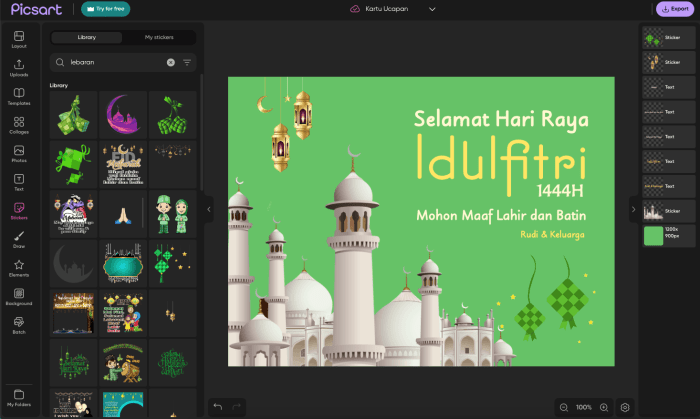Select the 1444H text on canvas
Viewport: 700px width, 419px height.
[560, 191]
